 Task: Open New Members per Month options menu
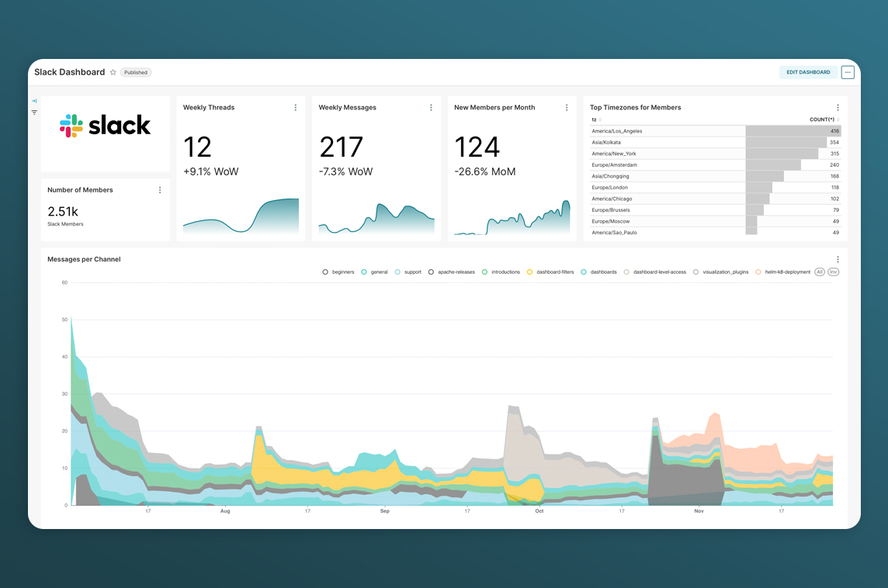coord(567,108)
